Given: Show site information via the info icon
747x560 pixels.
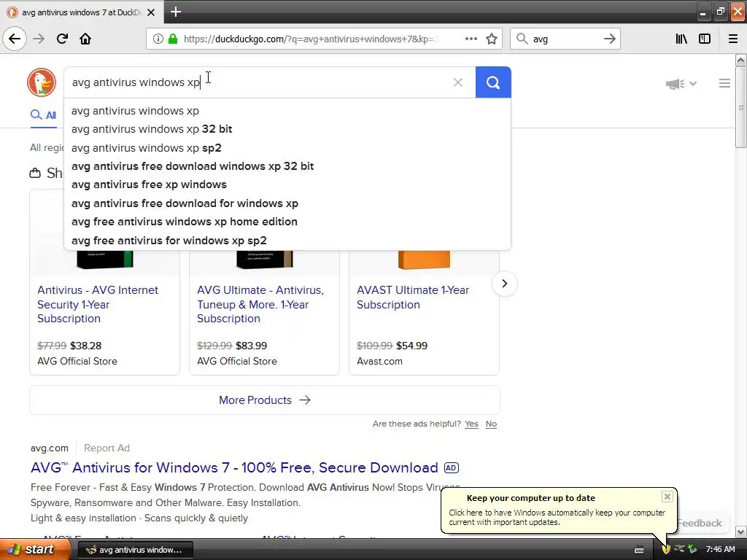Looking at the screenshot, I should tap(158, 39).
